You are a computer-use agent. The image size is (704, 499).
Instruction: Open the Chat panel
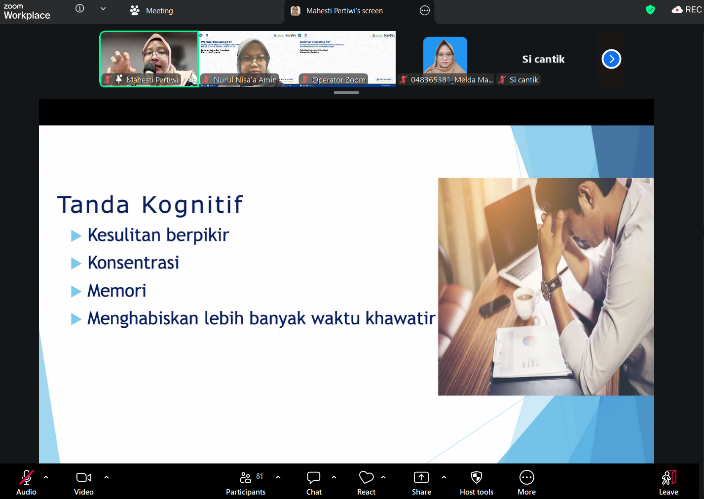tap(313, 483)
